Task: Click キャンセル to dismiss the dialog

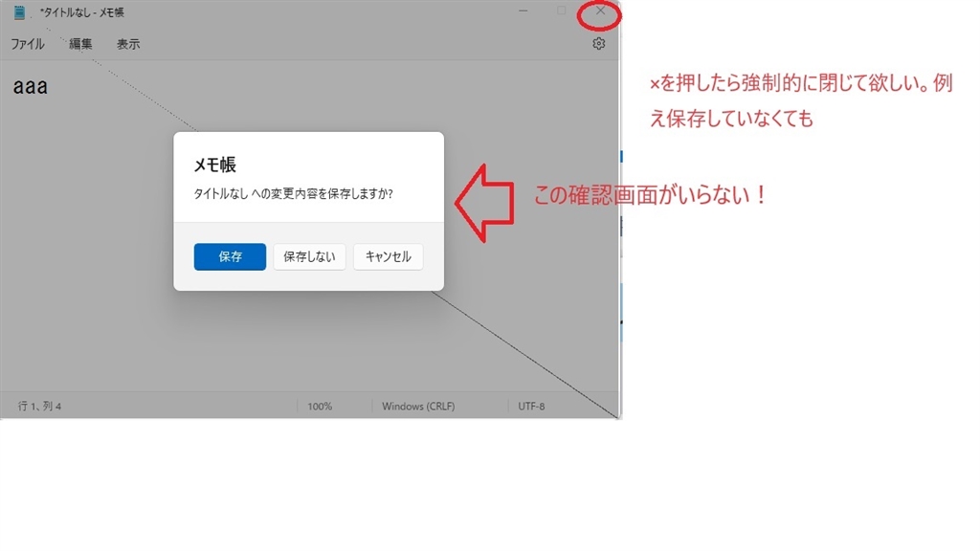Action: pos(389,256)
